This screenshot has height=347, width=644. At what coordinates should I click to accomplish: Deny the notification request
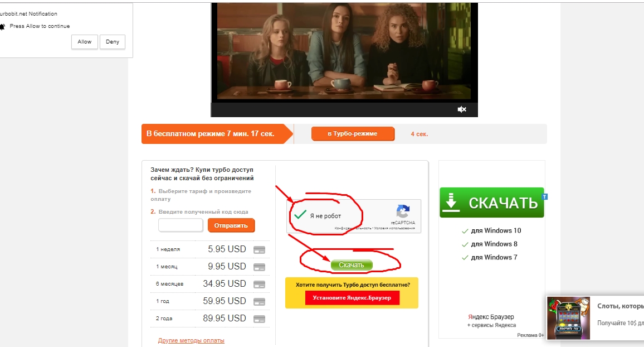(x=113, y=41)
